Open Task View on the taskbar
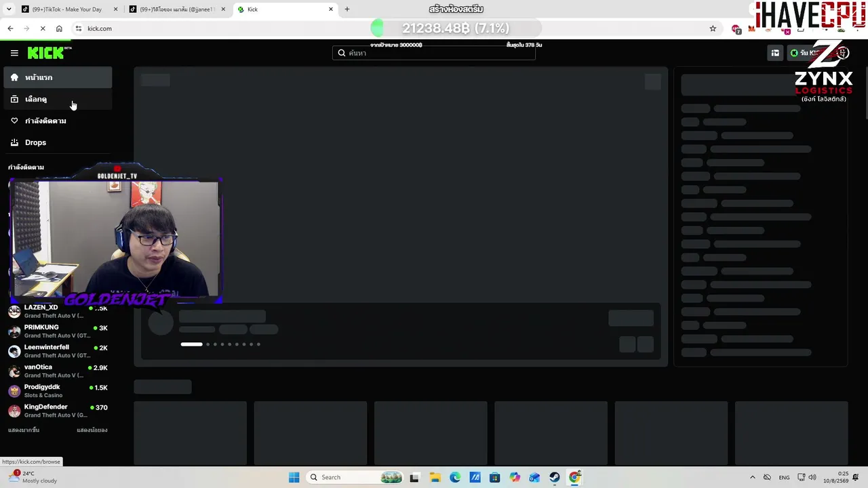This screenshot has width=868, height=488. tap(414, 477)
